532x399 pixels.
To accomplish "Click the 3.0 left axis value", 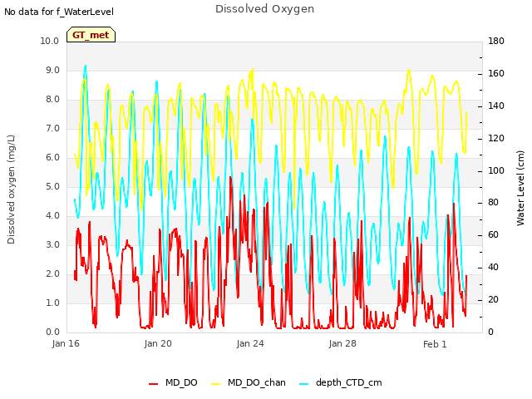I will tap(52, 245).
